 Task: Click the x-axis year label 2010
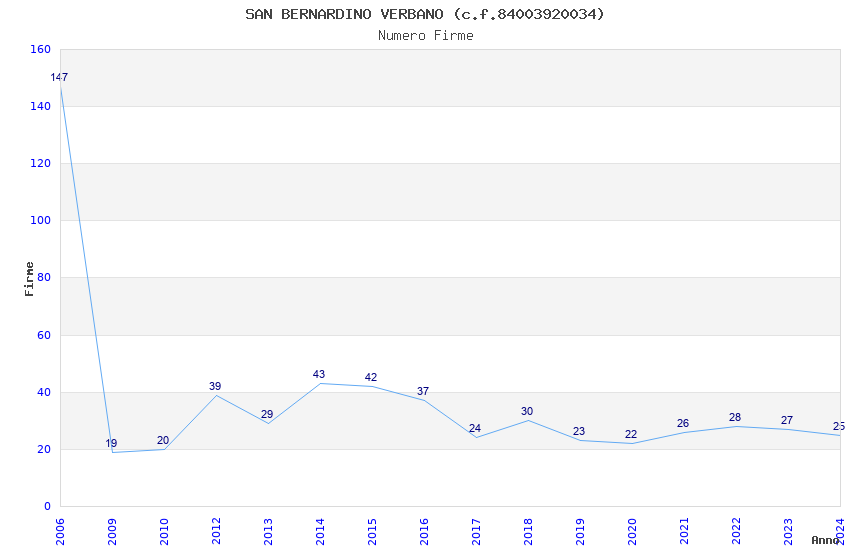164,532
